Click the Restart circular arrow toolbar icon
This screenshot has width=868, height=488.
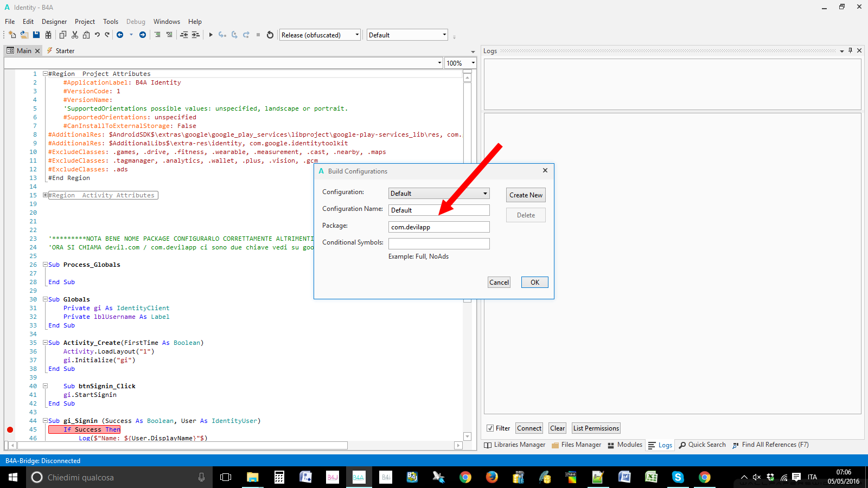270,35
